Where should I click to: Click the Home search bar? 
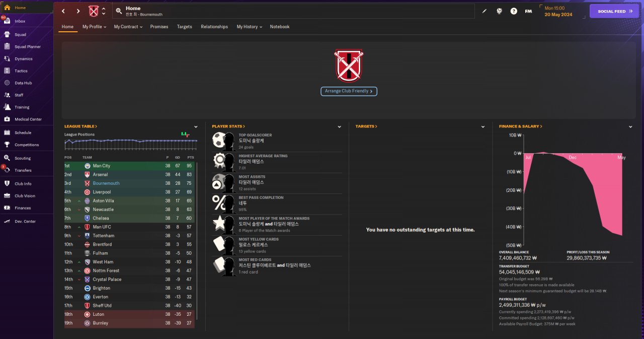[293, 11]
